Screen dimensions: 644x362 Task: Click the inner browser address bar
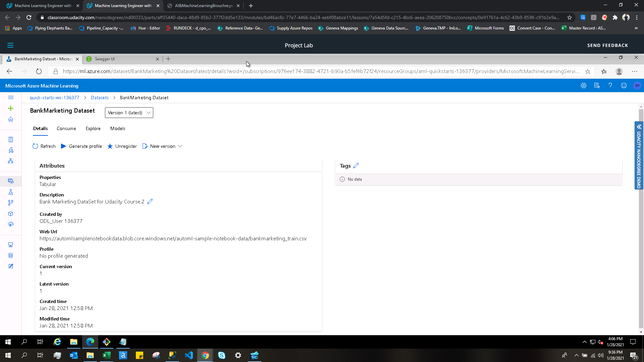tap(319, 71)
